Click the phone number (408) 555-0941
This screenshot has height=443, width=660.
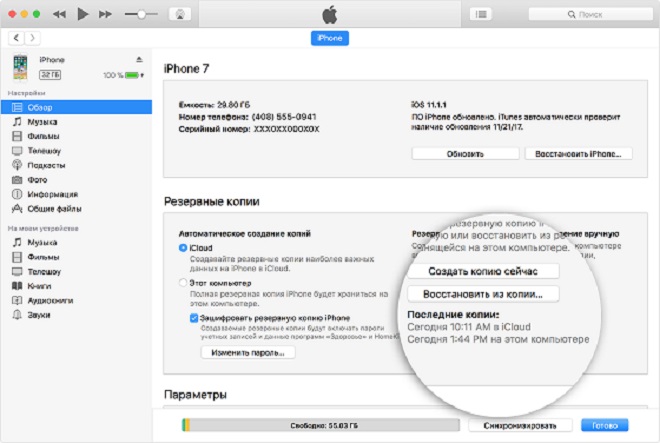pyautogui.click(x=284, y=117)
